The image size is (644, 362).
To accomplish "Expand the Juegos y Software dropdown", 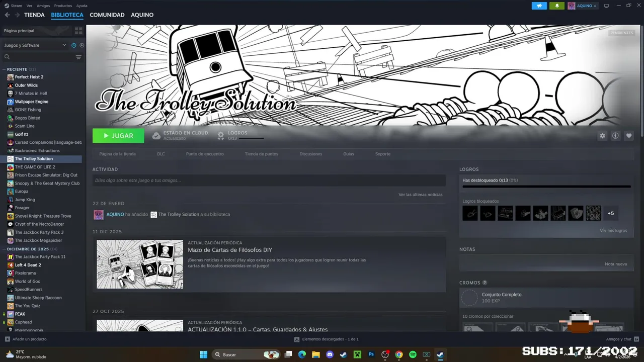I will click(x=35, y=45).
